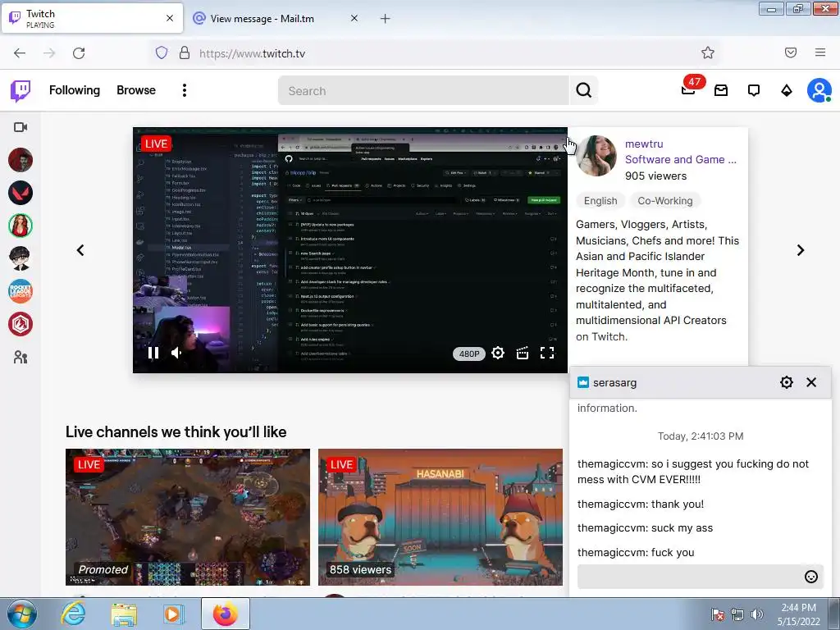This screenshot has width=840, height=630.
Task: Open the HASANABI stream with 858 viewers
Action: coord(441,517)
